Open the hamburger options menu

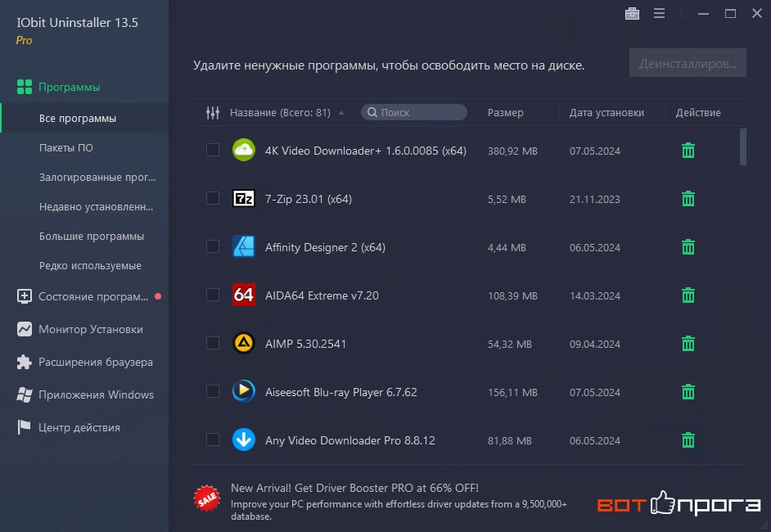tap(660, 13)
